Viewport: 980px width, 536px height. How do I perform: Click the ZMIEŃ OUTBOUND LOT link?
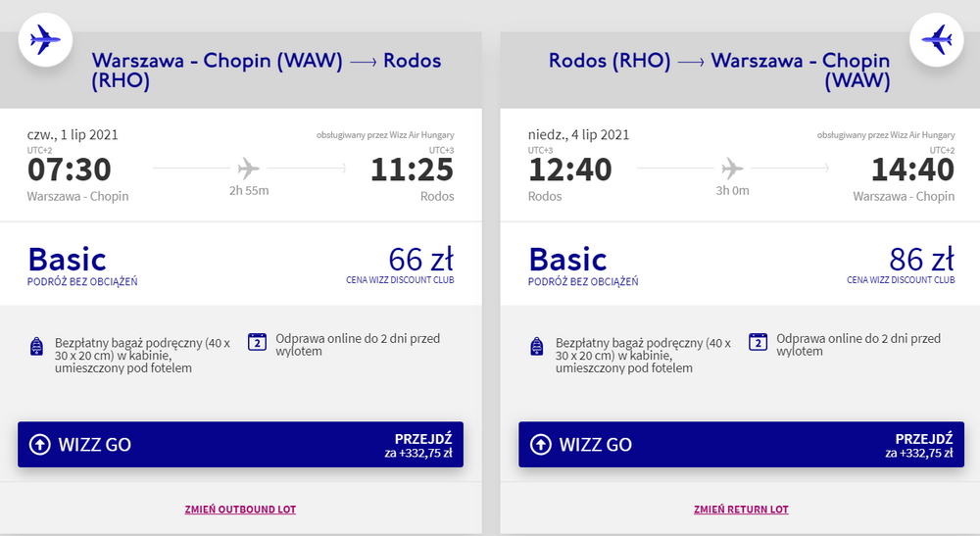(240, 510)
